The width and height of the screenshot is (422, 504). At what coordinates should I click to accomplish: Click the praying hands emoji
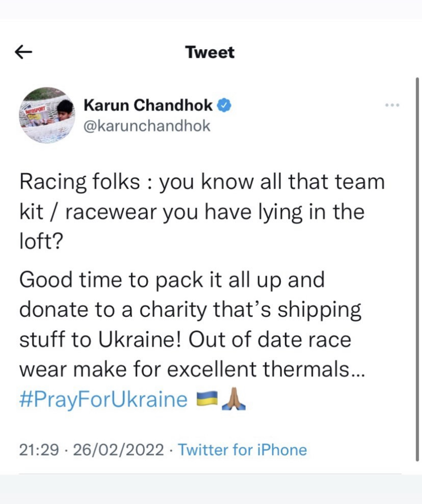[234, 399]
